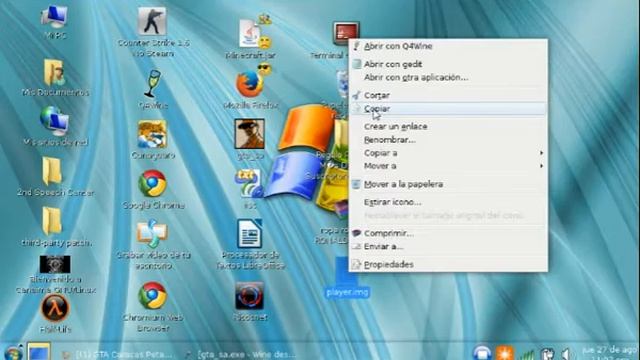Image resolution: width=640 pixels, height=360 pixels.
Task: Choose Mover a la papelera entry
Action: (448, 184)
